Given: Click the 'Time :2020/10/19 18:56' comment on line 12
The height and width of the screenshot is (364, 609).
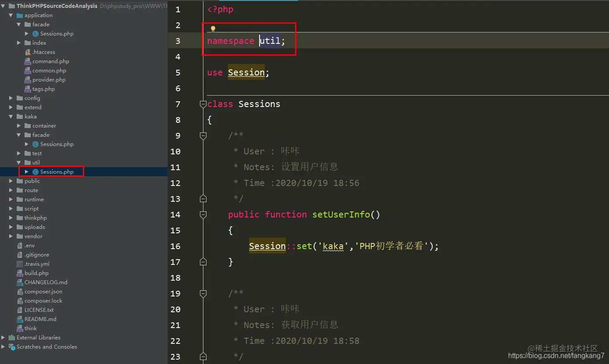Looking at the screenshot, I should click(301, 183).
